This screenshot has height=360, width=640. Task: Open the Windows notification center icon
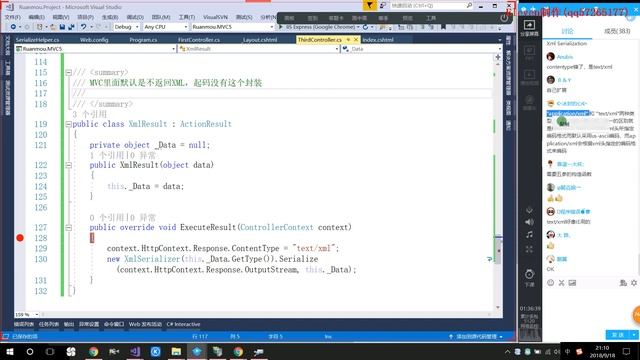[x=627, y=351]
